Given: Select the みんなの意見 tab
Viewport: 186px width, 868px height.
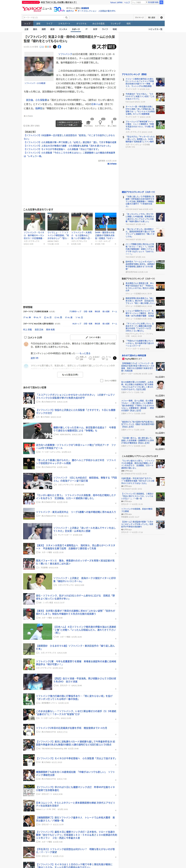Looking at the screenshot, I should click(99, 24).
